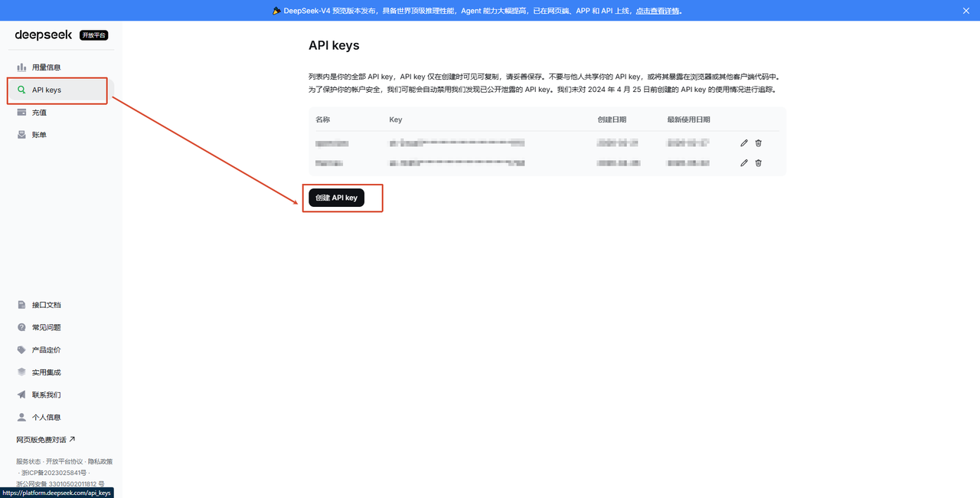Screen dimensions: 980x498
Task: Select API keys menu item
Action: point(60,90)
